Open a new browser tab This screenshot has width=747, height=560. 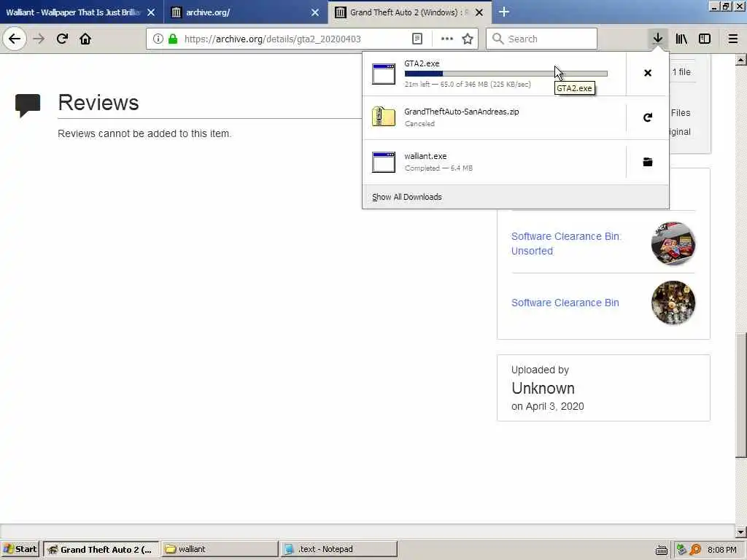[504, 12]
